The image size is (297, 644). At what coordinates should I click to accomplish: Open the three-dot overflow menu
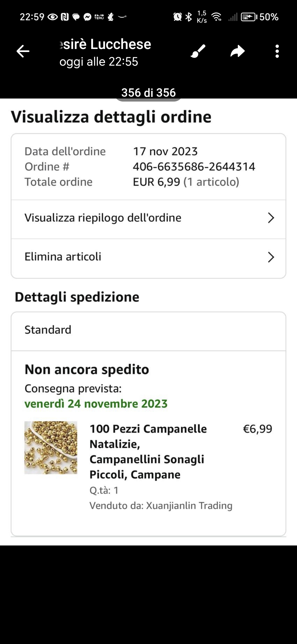[x=277, y=51]
